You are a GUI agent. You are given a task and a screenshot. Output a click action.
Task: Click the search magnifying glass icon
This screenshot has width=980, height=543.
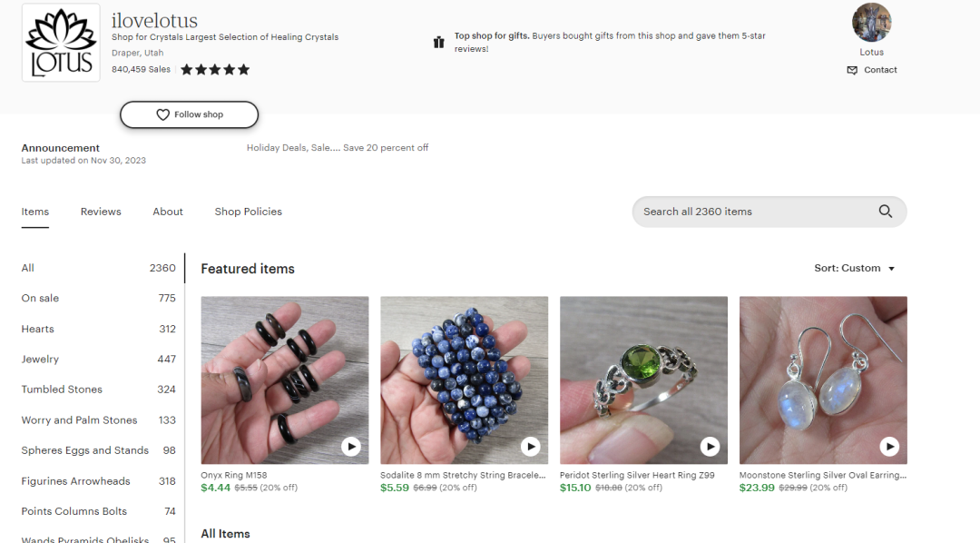(x=885, y=211)
